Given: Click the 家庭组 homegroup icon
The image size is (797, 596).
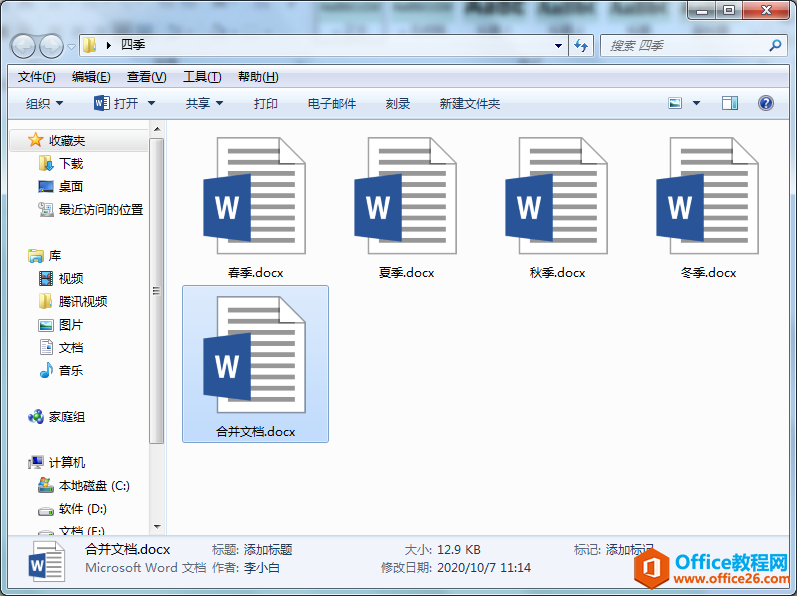Looking at the screenshot, I should click(x=36, y=417).
